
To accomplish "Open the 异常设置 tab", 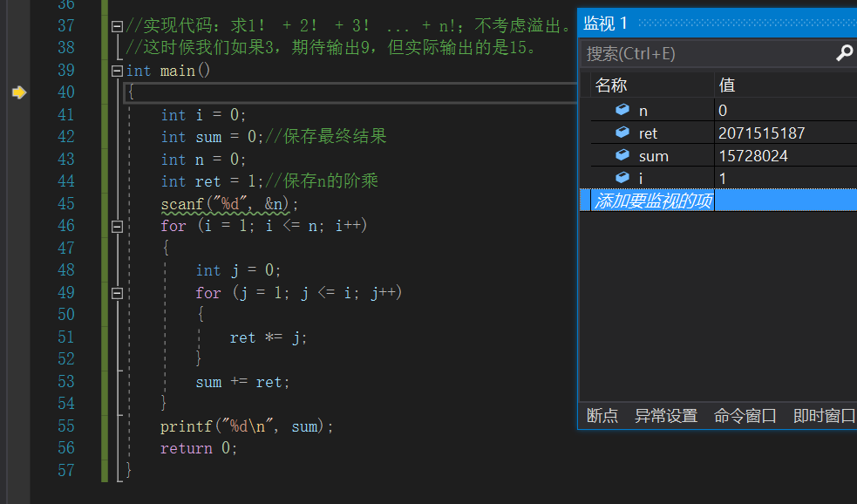I will [x=666, y=416].
